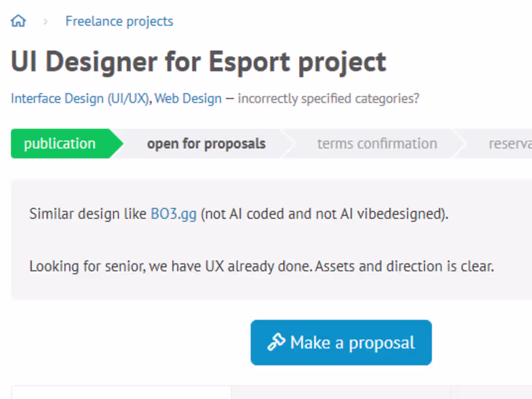Open the Web Design category link
The image size is (532, 399).
188,99
